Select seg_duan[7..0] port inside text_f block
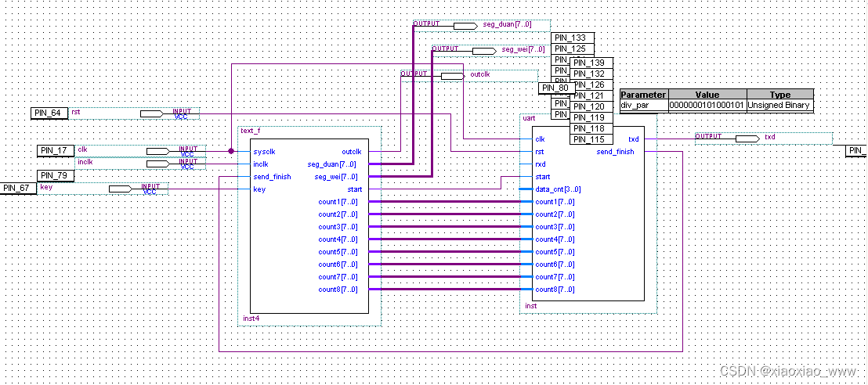The width and height of the screenshot is (868, 385). pyautogui.click(x=332, y=164)
